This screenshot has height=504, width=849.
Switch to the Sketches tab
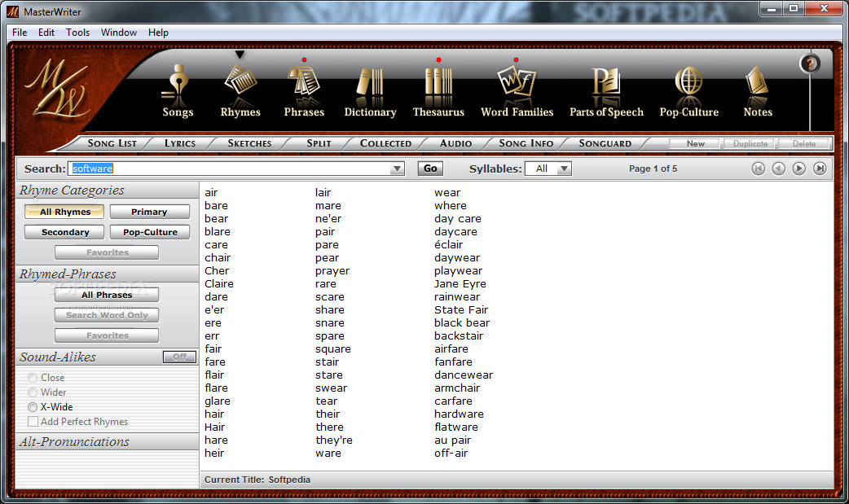tap(249, 143)
